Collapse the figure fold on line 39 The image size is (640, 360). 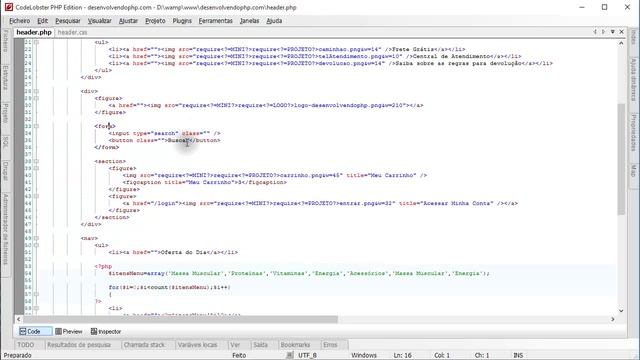(36, 168)
